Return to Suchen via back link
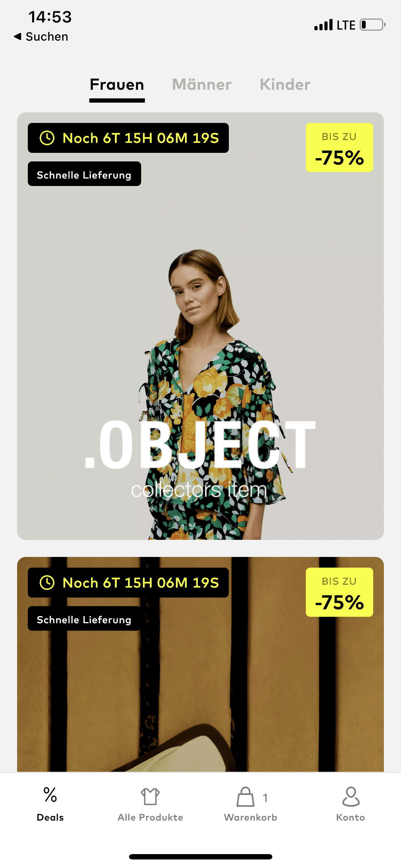This screenshot has height=868, width=401. pos(47,36)
